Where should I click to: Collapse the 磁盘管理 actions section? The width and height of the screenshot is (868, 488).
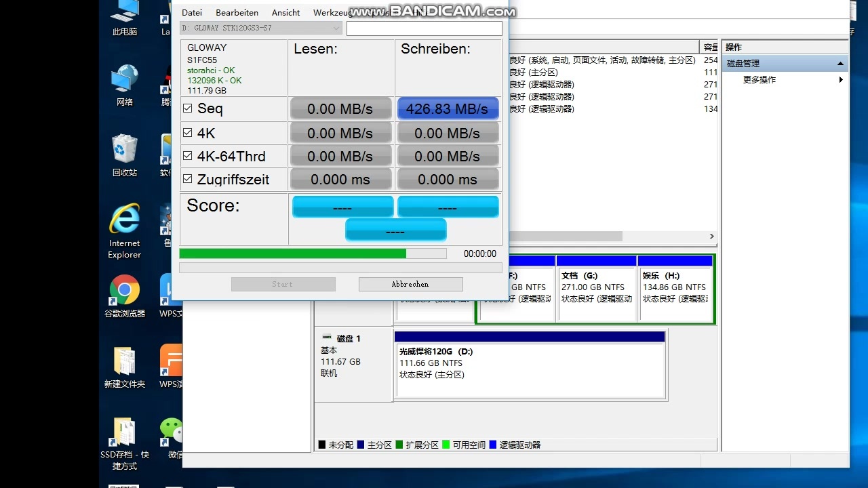click(841, 64)
